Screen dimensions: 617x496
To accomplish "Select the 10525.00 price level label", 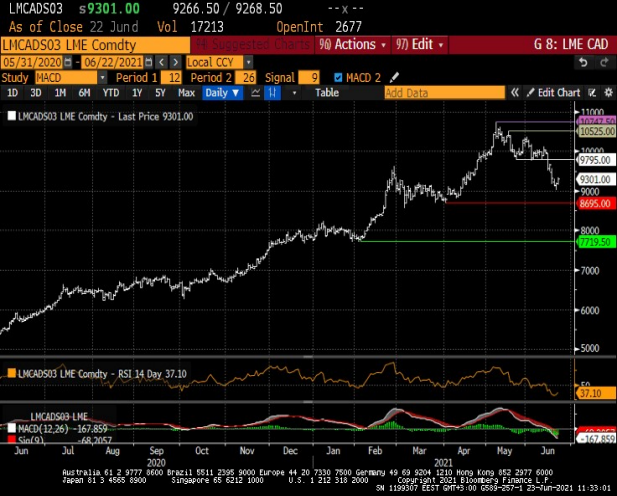I will pyautogui.click(x=597, y=131).
